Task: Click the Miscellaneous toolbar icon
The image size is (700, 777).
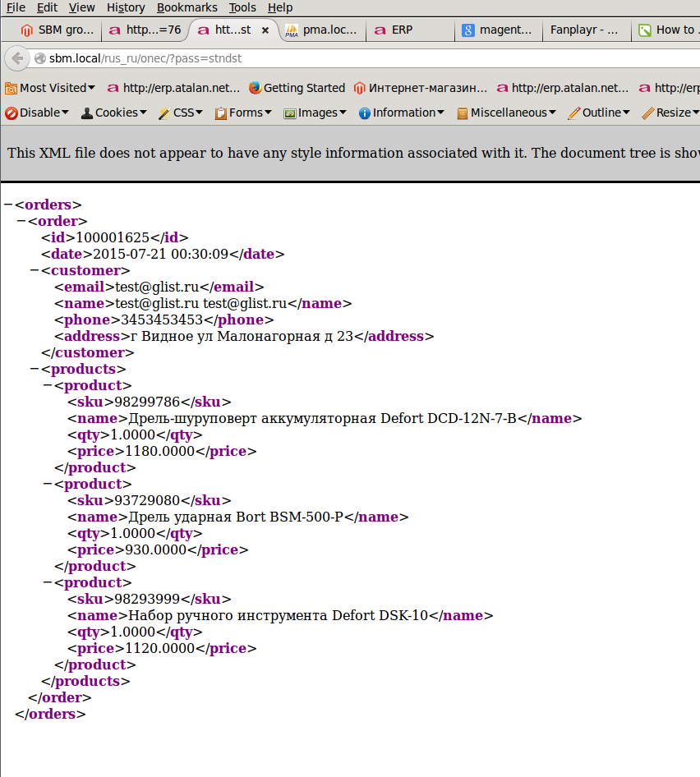Action: click(x=462, y=113)
